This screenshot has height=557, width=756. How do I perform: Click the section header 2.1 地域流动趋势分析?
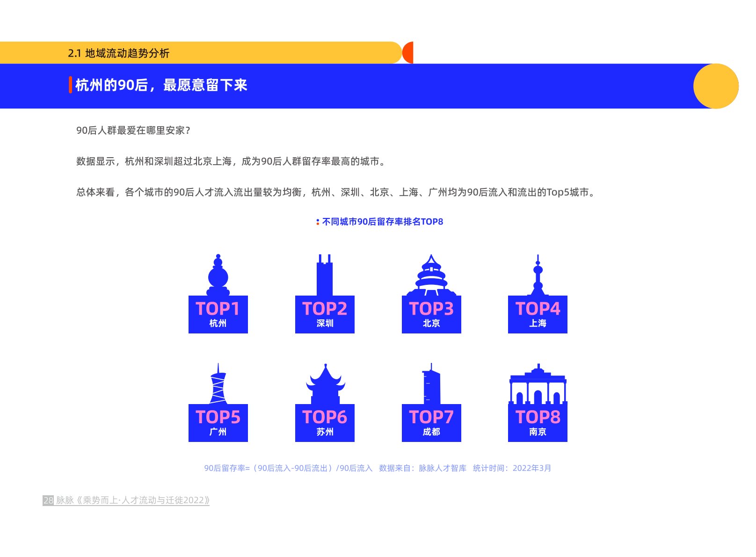[118, 53]
